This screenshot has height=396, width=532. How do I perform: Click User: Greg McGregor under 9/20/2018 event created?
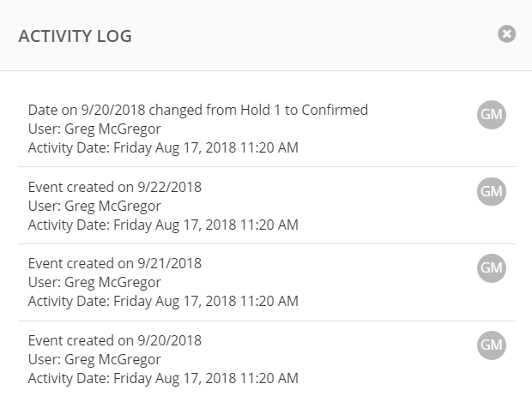(94, 359)
